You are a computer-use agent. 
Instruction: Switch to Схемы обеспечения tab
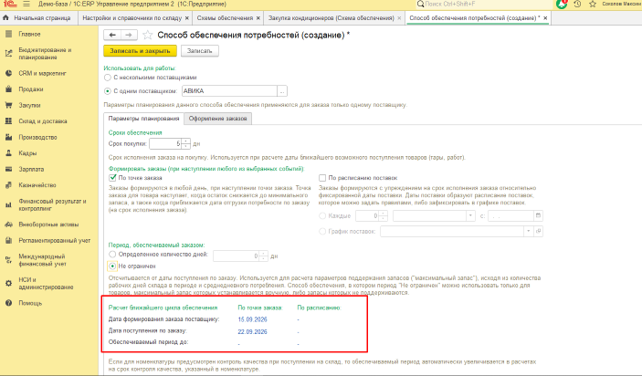(225, 18)
